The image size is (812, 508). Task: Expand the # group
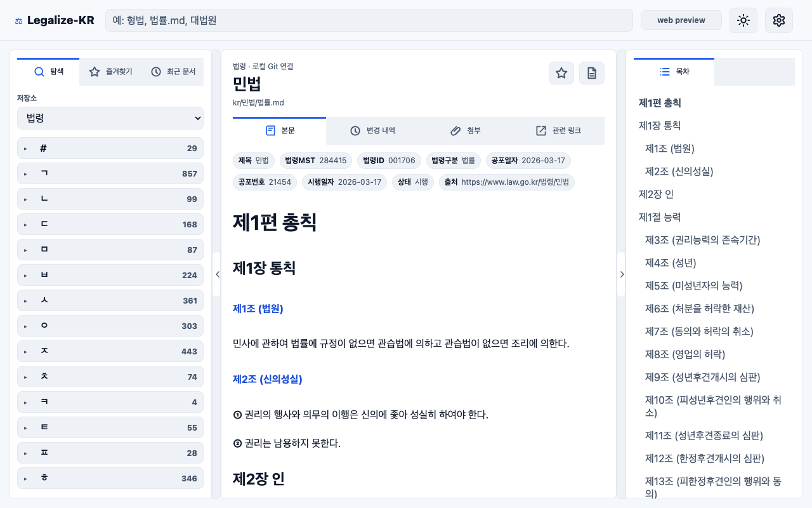tap(110, 148)
